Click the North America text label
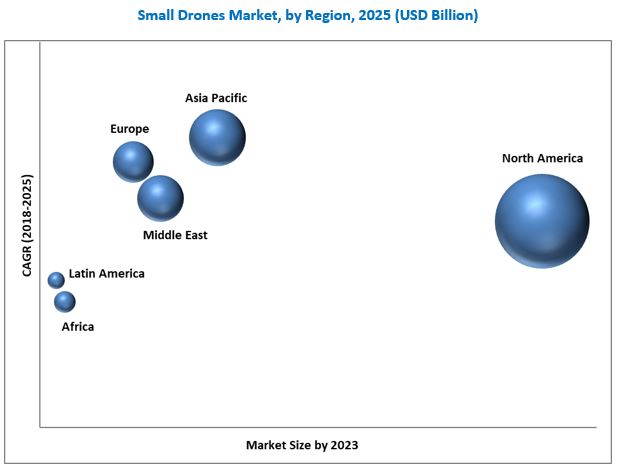 542,158
